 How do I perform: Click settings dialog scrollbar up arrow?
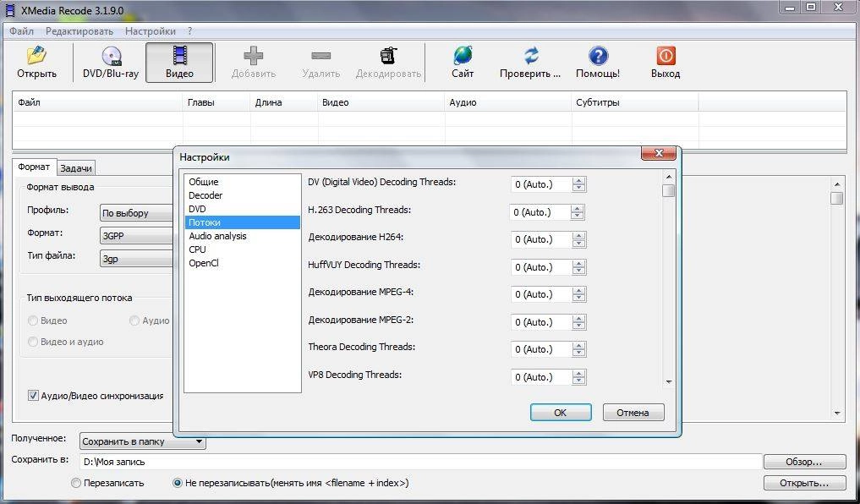(x=669, y=177)
